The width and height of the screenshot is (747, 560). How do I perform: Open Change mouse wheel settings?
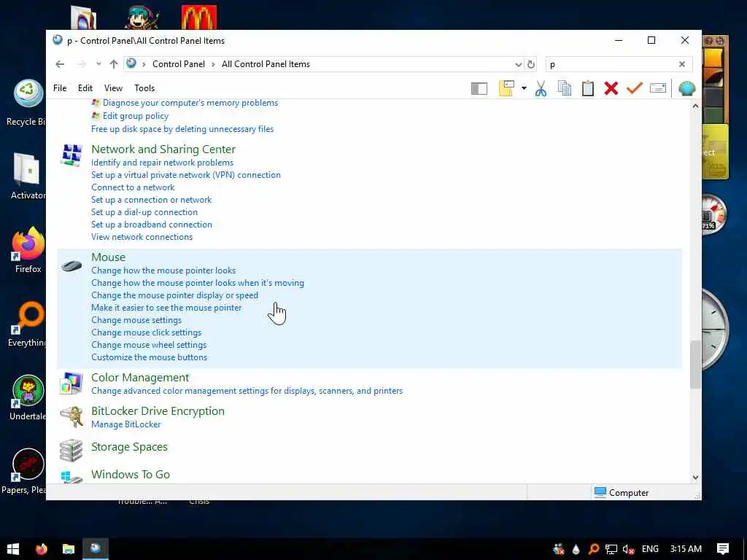149,345
